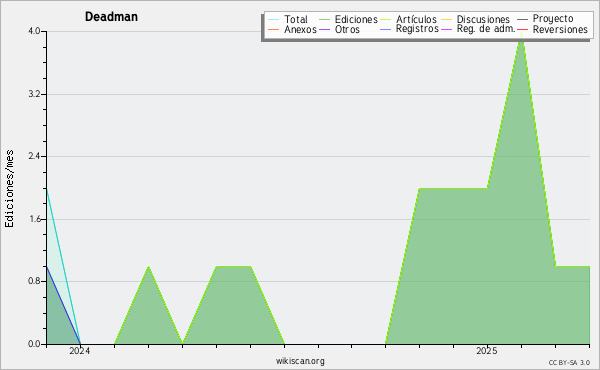The height and width of the screenshot is (370, 600).
Task: Click the Anexos legend entry
Action: point(292,29)
